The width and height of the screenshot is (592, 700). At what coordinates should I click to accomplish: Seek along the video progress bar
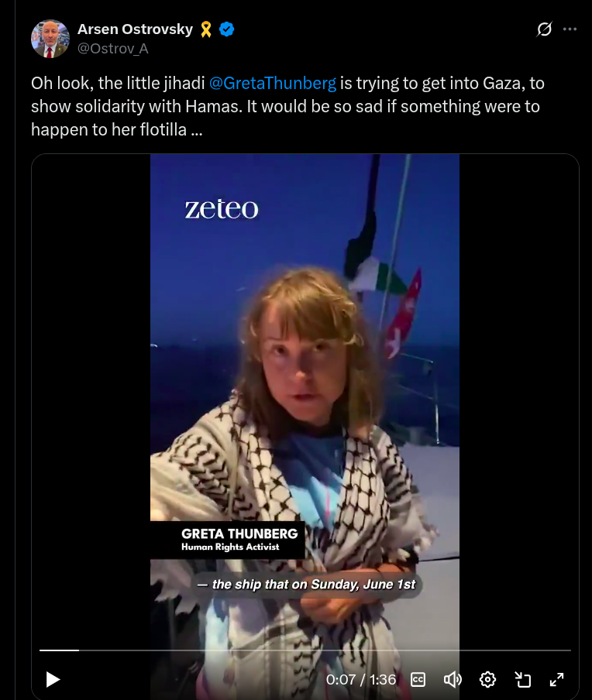click(305, 650)
